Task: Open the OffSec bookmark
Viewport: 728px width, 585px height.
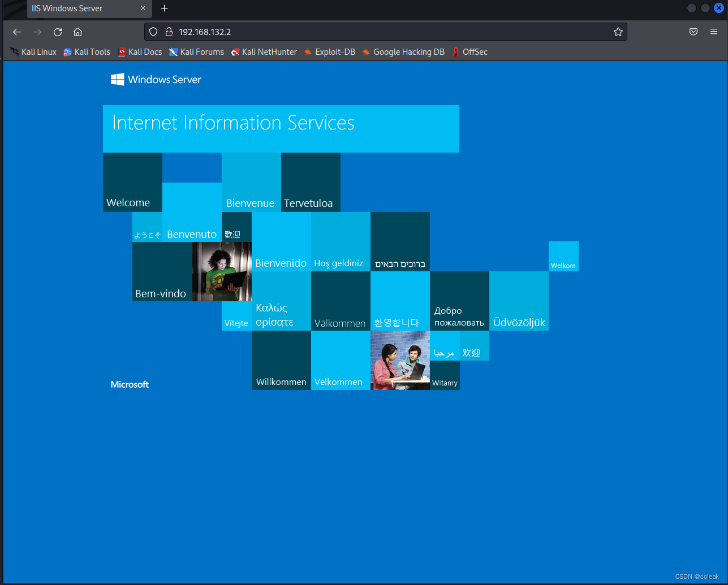Action: tap(469, 52)
